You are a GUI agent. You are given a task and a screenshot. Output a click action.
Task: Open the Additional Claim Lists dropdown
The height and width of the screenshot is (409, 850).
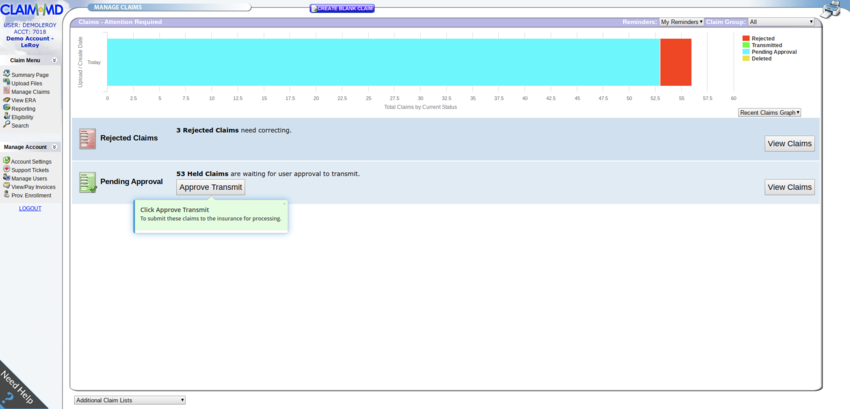(x=130, y=400)
